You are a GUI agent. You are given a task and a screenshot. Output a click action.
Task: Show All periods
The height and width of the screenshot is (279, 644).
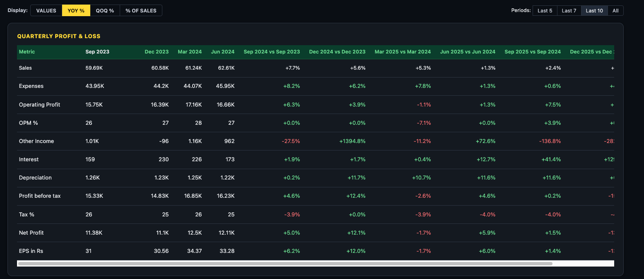tap(615, 10)
